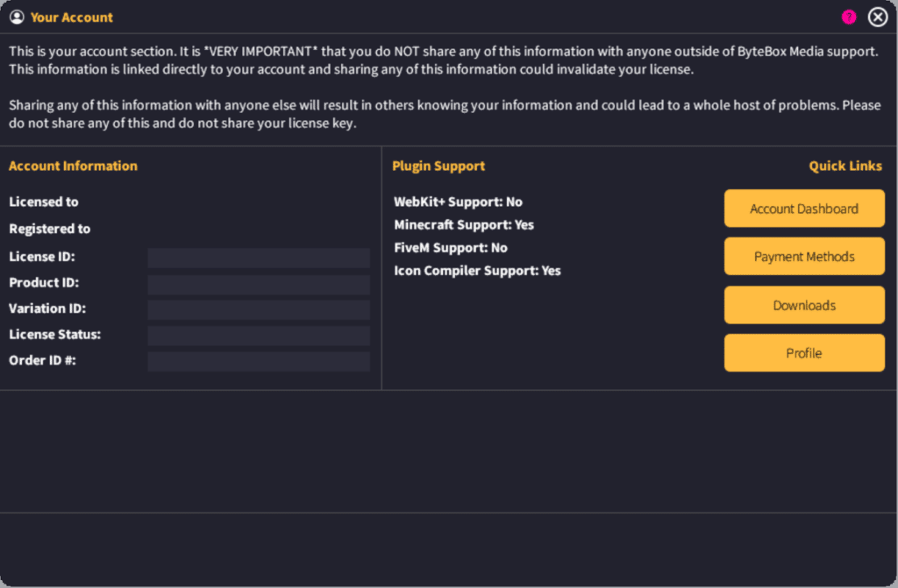Select the License Status field
This screenshot has width=898, height=588.
[258, 335]
